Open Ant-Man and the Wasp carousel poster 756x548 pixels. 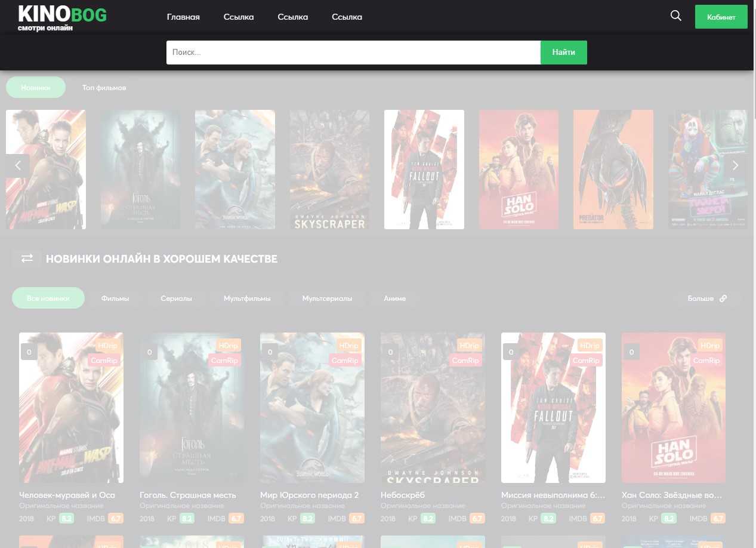click(x=46, y=170)
